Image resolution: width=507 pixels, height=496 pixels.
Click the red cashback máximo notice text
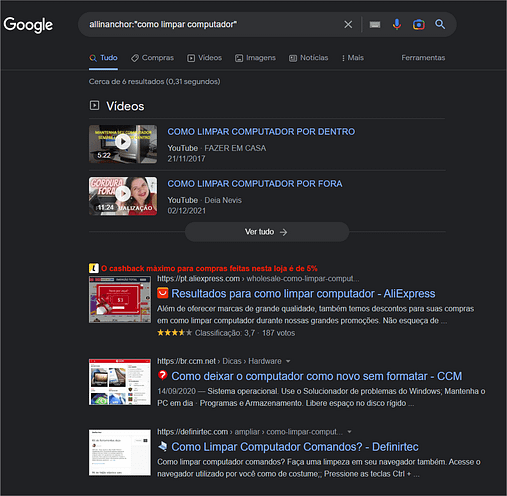(209, 268)
